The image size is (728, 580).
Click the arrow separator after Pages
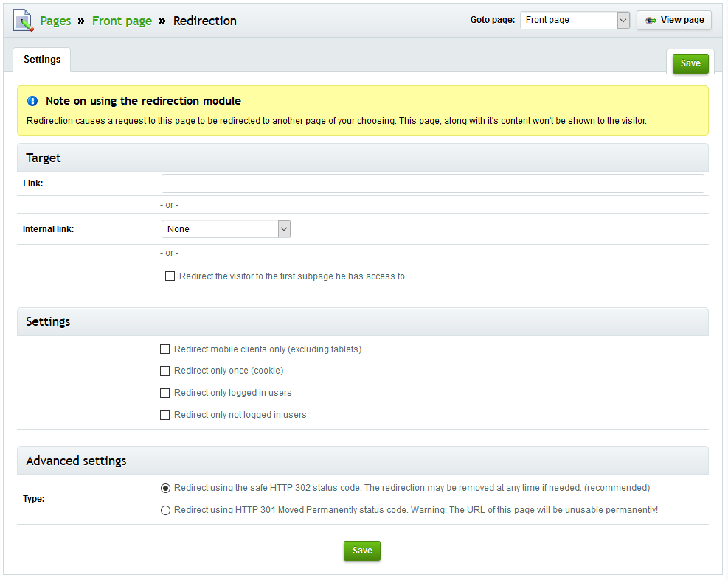pyautogui.click(x=81, y=21)
